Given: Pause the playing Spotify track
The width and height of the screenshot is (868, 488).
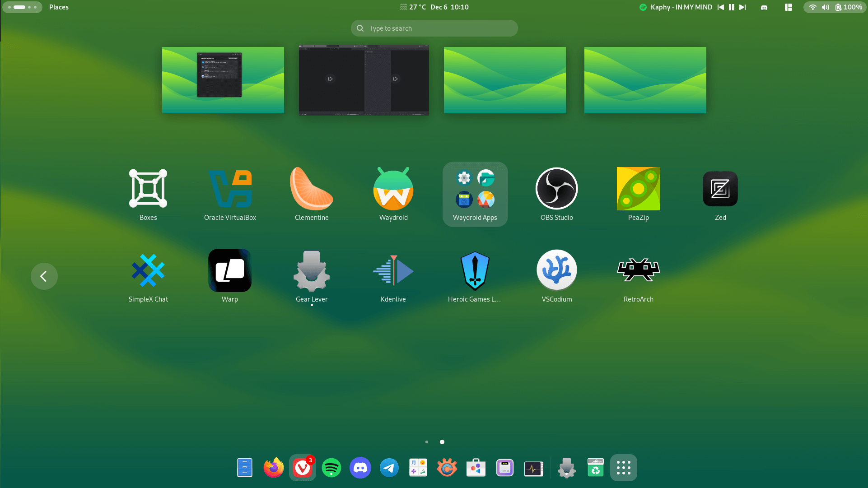Looking at the screenshot, I should 731,7.
